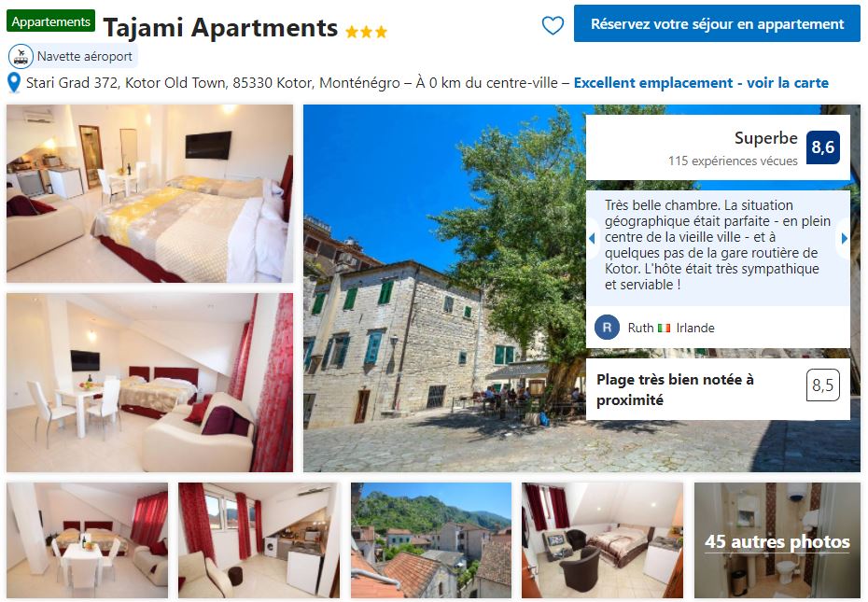Show next review with right arrow
Screen dimensions: 868x602
click(844, 239)
